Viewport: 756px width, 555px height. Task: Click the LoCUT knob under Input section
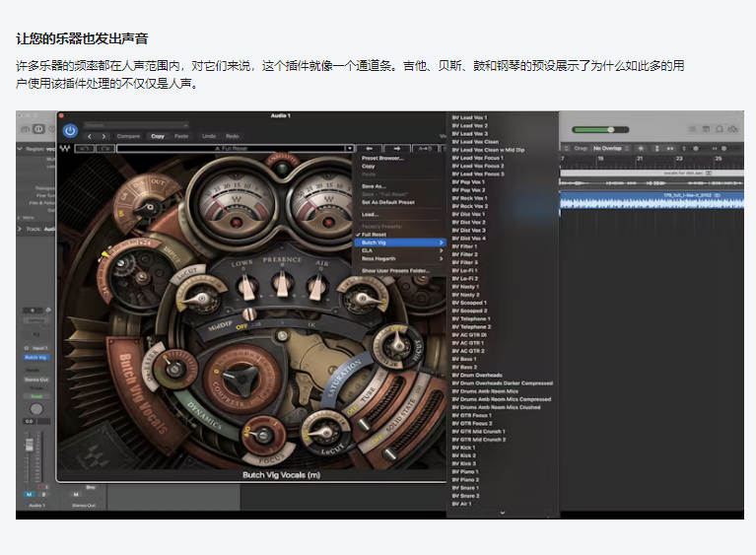[201, 299]
